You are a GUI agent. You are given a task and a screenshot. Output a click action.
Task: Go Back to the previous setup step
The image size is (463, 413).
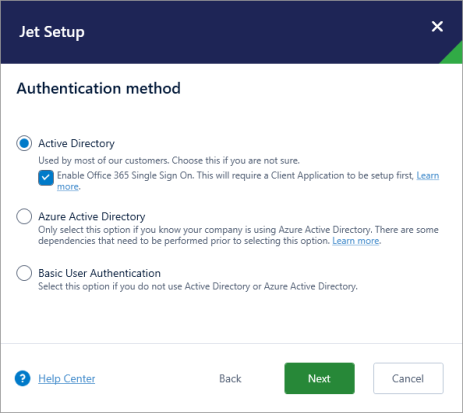tap(230, 379)
